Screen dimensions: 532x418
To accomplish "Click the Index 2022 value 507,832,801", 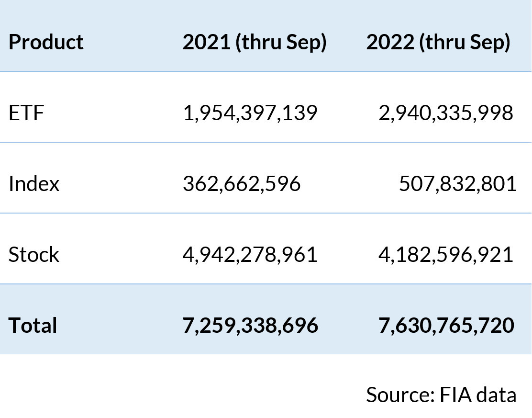I will coord(458,184).
